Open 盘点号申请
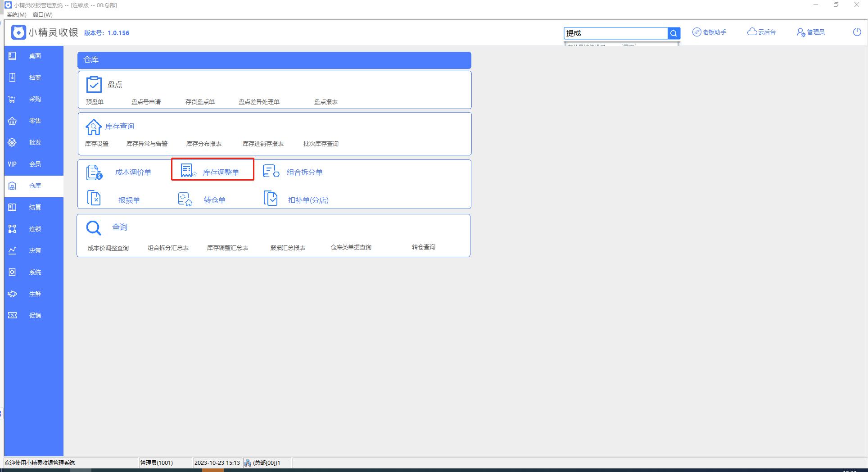The height and width of the screenshot is (472, 868). tap(146, 102)
